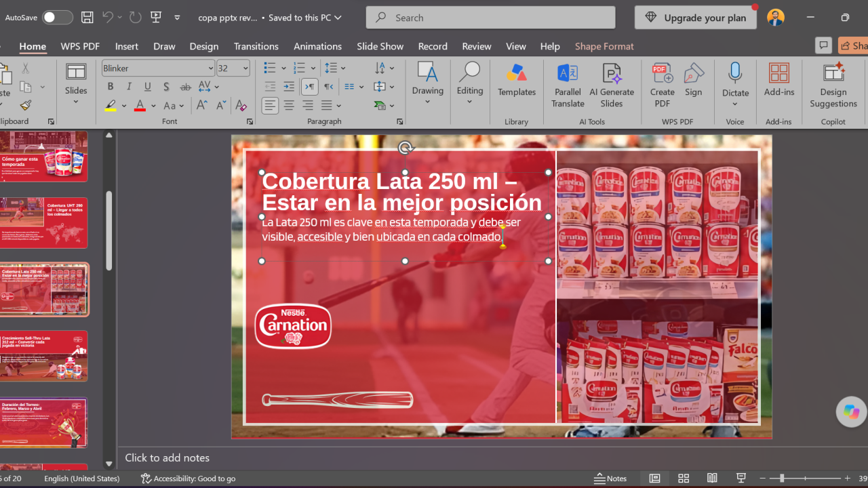868x488 pixels.
Task: Click the Search box in title bar
Action: (491, 18)
